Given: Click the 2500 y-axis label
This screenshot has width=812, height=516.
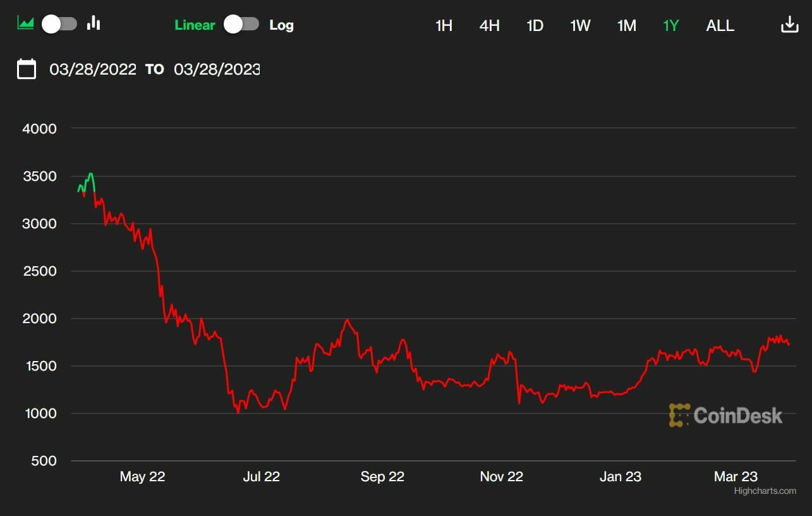Looking at the screenshot, I should [x=39, y=271].
